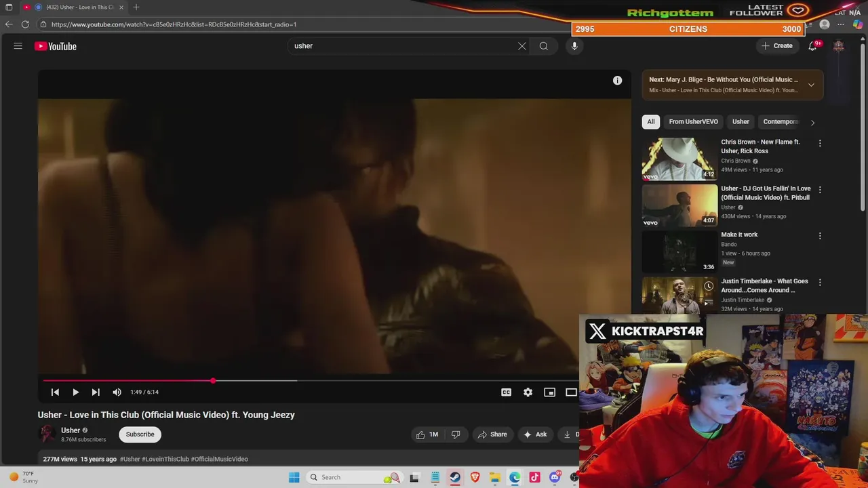Clear the search box with the X icon
The width and height of the screenshot is (868, 488).
[x=522, y=46]
